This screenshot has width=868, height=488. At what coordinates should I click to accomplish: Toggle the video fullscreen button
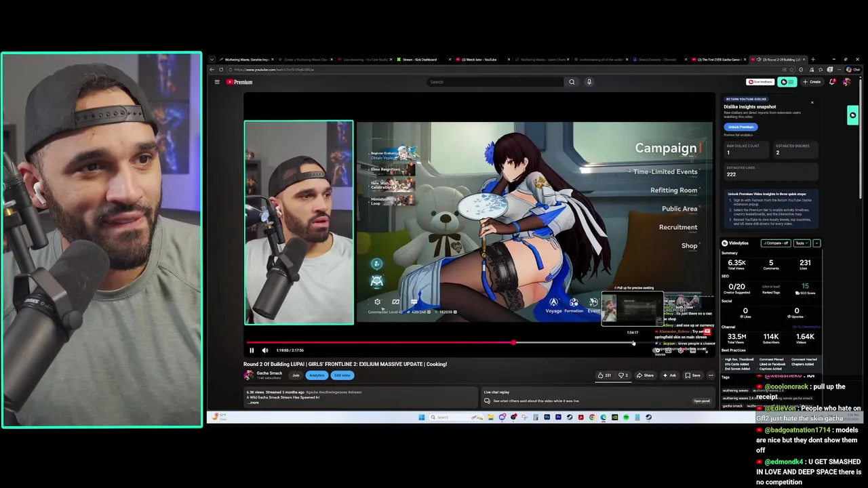tap(706, 350)
